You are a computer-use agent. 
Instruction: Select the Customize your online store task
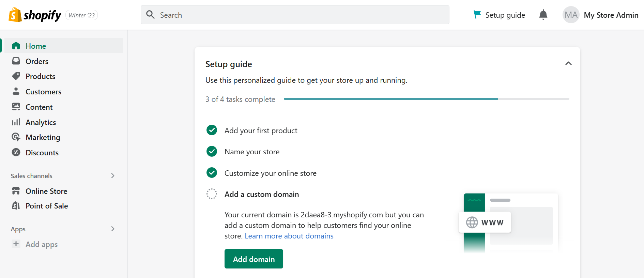(x=270, y=173)
